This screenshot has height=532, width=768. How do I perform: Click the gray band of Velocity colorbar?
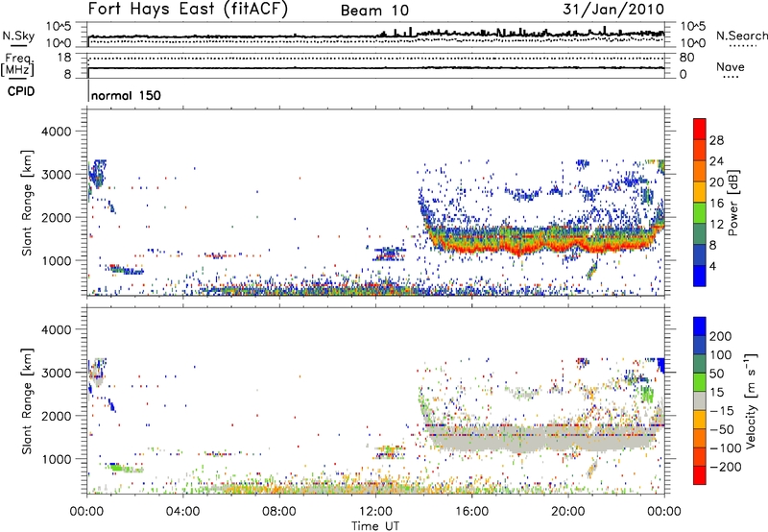tap(700, 401)
